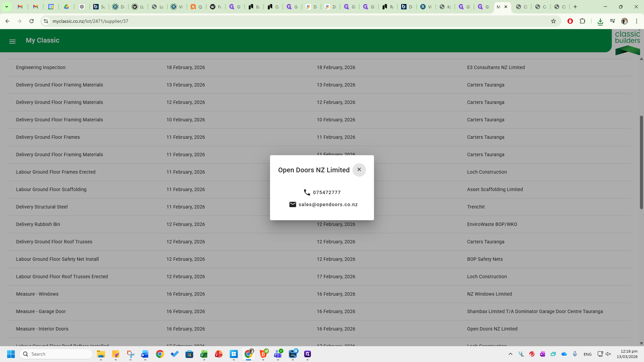Screen dimensions: 644x362
Task: Click the My Classic header title
Action: 43,40
